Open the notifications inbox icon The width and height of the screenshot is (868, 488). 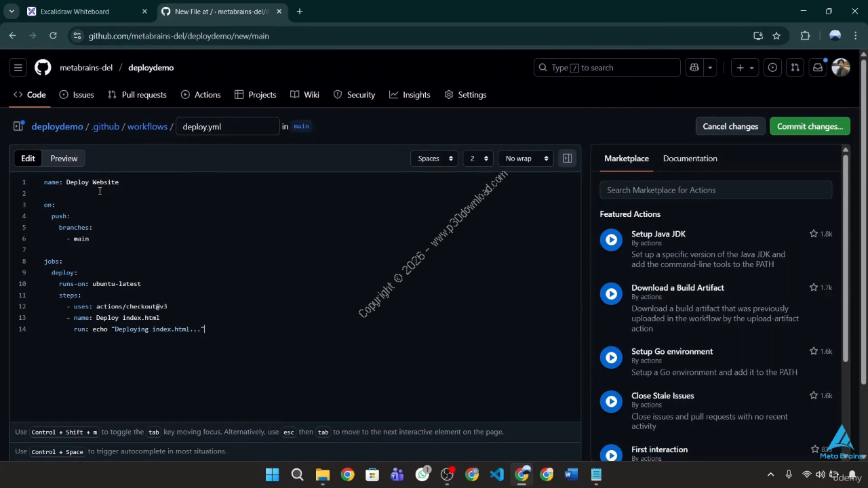pos(818,68)
